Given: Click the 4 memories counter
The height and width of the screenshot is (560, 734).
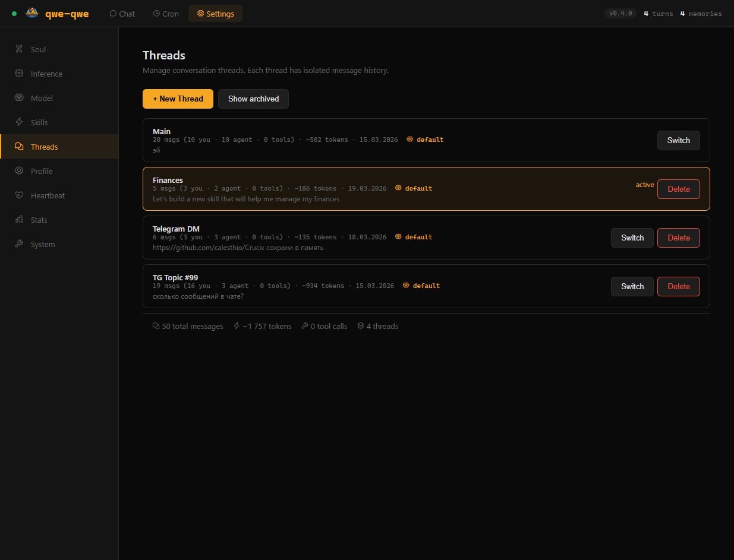Looking at the screenshot, I should tap(701, 14).
